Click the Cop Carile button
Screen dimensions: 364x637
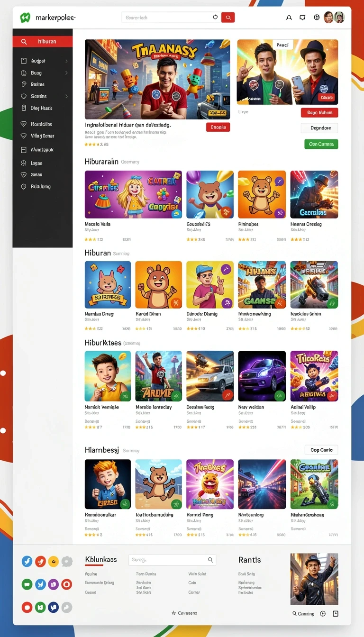point(321,450)
